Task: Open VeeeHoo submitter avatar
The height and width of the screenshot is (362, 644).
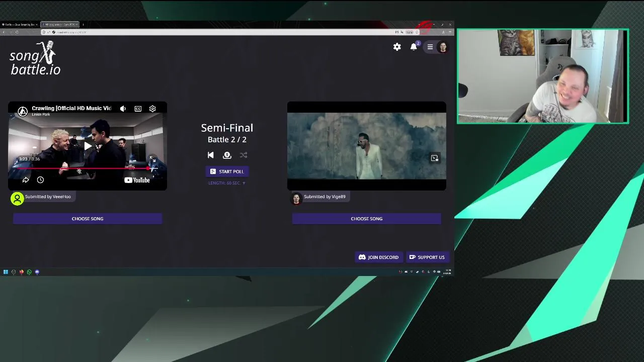Action: (17, 199)
